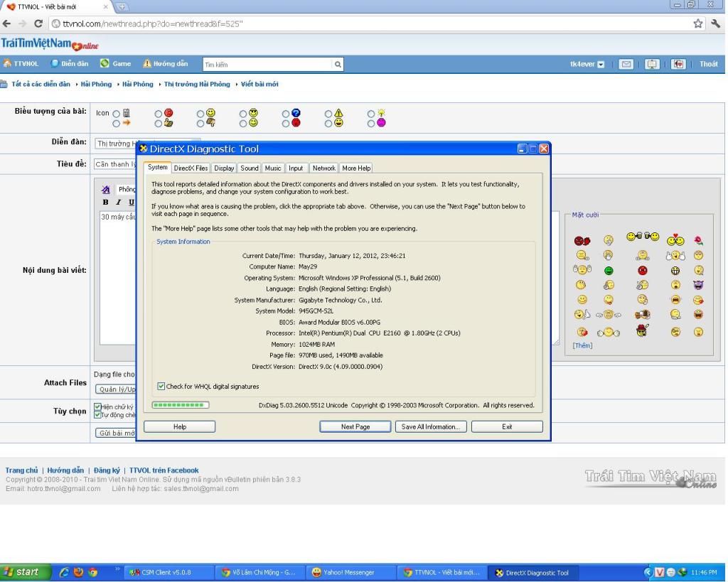Image resolution: width=728 pixels, height=582 pixels.
Task: Open Hướng dẫn item in navigation bar
Action: point(165,63)
